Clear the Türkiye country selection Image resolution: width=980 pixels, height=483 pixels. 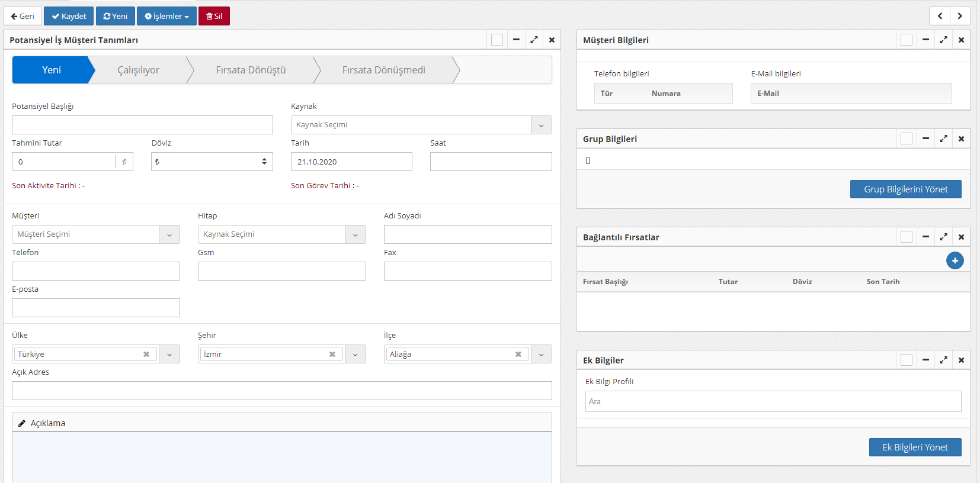pyautogui.click(x=146, y=354)
